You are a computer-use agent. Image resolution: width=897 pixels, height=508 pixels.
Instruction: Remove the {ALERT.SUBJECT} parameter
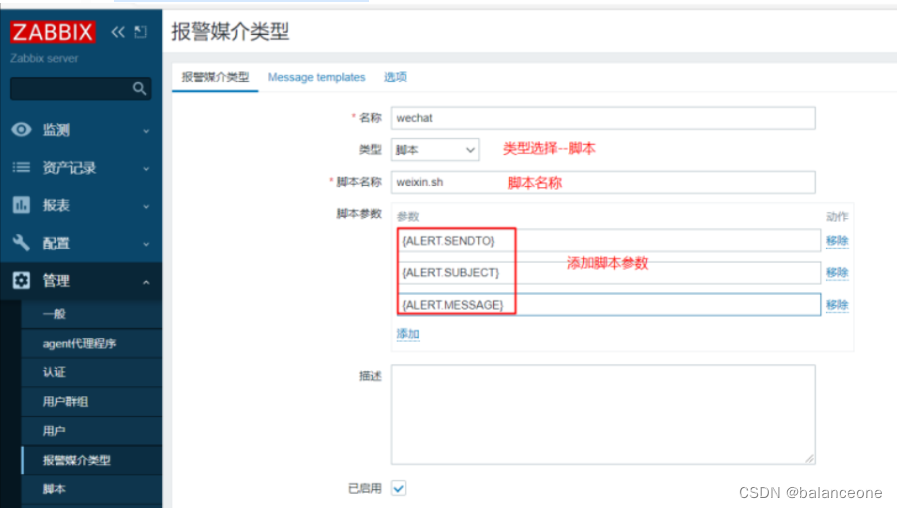(x=837, y=273)
